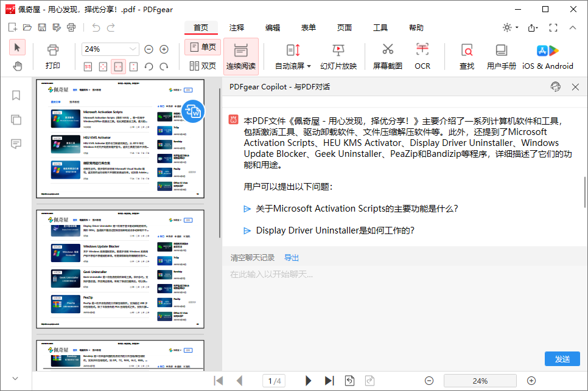The width and height of the screenshot is (588, 391).
Task: Show the page thumbnails sidebar panel
Action: pyautogui.click(x=16, y=120)
